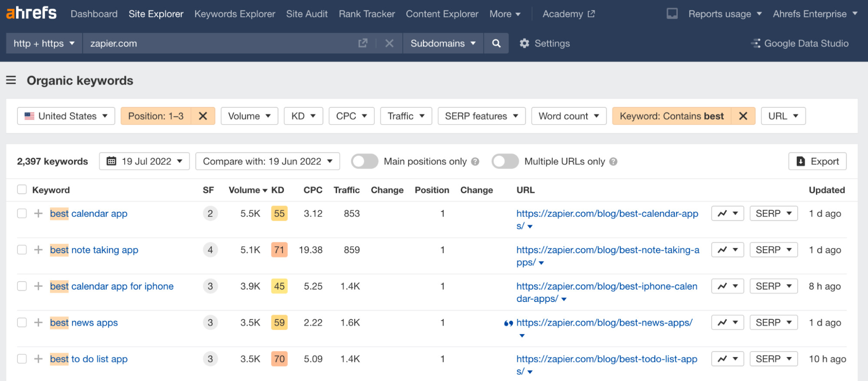This screenshot has width=868, height=381.
Task: Click plus icon for best to do list app
Action: point(38,359)
